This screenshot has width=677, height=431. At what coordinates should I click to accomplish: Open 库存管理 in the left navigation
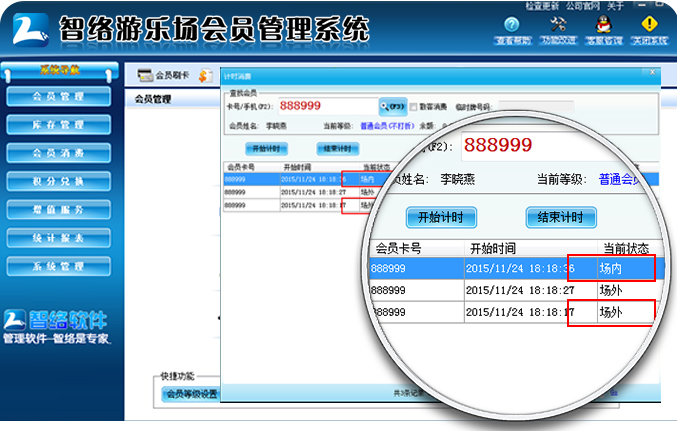click(59, 125)
